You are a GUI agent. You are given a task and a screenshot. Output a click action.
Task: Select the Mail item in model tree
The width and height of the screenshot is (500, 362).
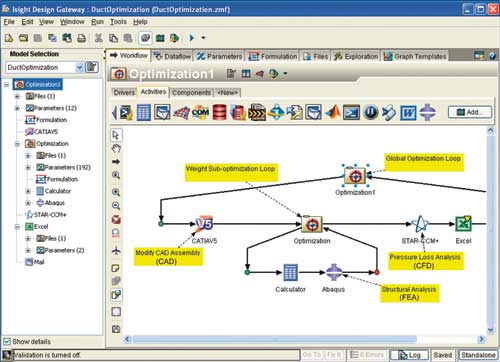tap(35, 262)
